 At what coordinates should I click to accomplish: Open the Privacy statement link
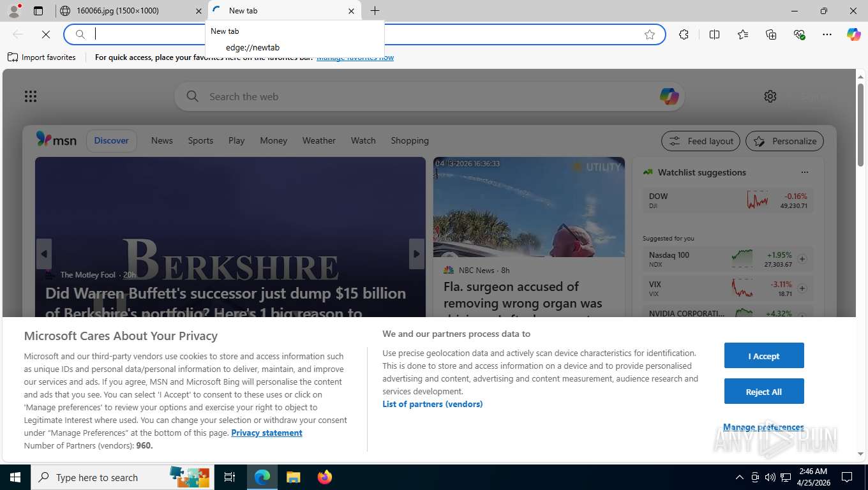point(267,433)
